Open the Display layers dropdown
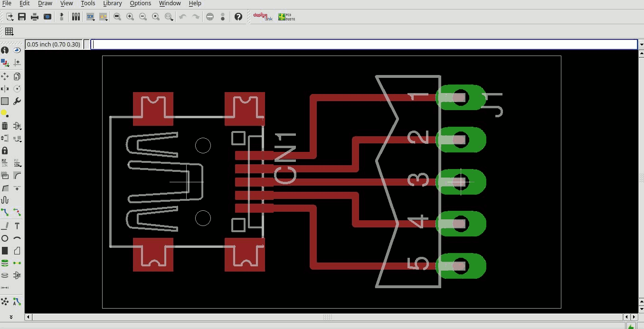 [x=5, y=62]
